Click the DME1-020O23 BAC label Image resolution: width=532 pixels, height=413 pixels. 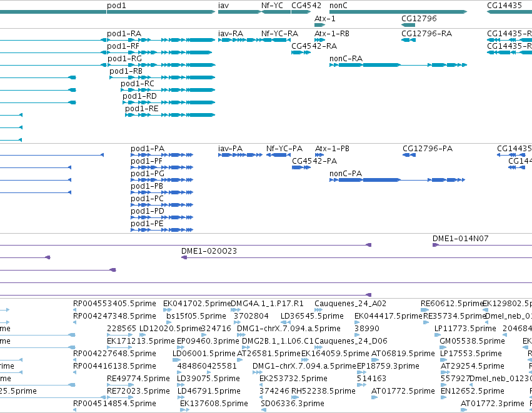point(209,251)
